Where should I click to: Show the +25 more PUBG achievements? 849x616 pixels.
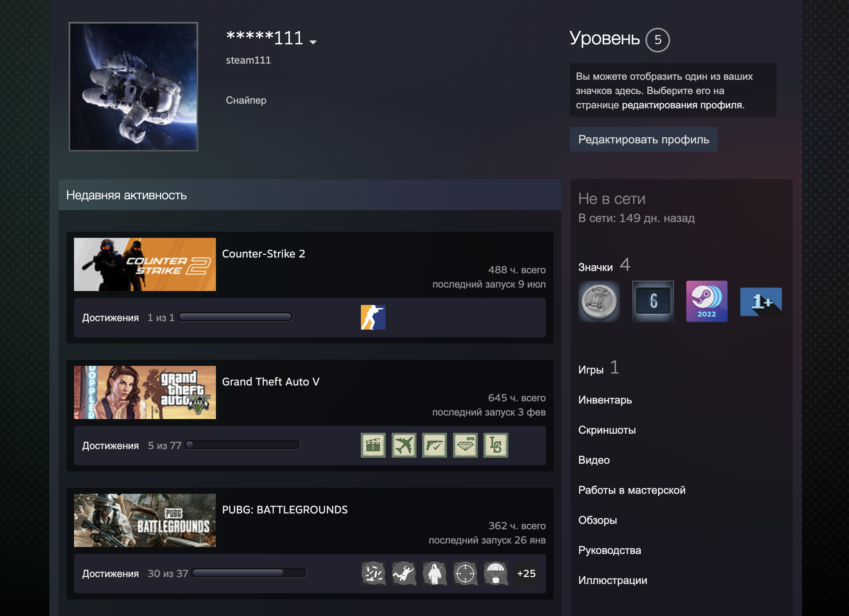click(526, 573)
